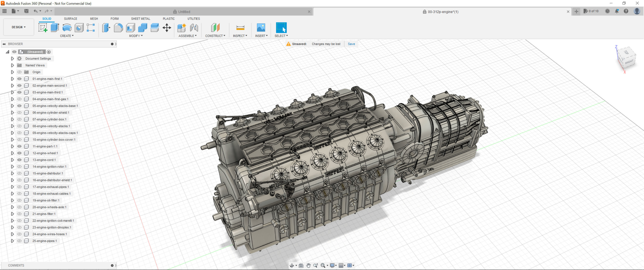Click the ViewCube Right face

(629, 62)
